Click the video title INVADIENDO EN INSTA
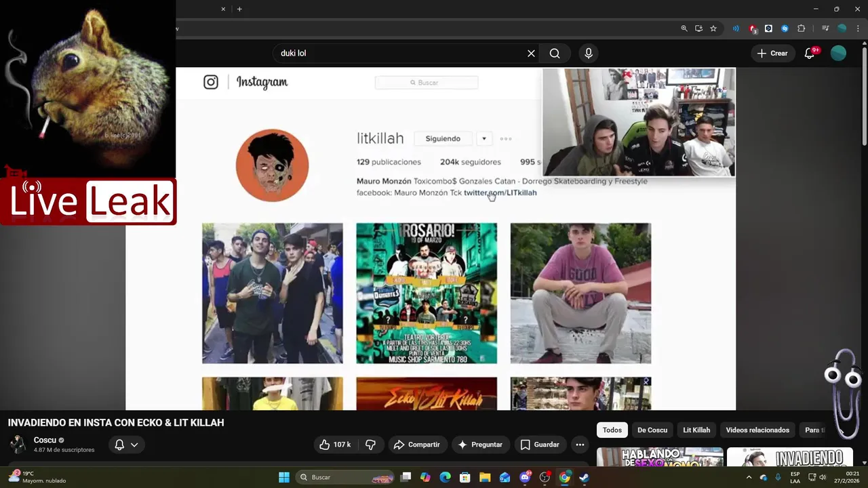 [x=116, y=423]
